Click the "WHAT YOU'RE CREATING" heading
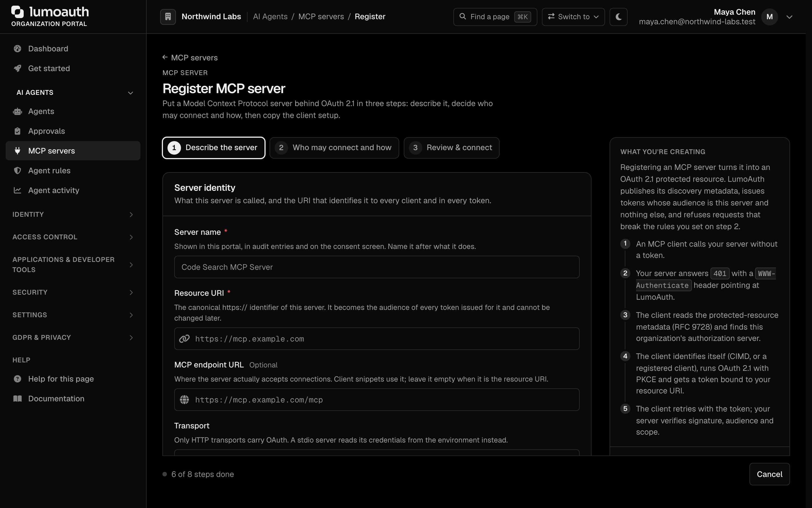 pos(663,152)
